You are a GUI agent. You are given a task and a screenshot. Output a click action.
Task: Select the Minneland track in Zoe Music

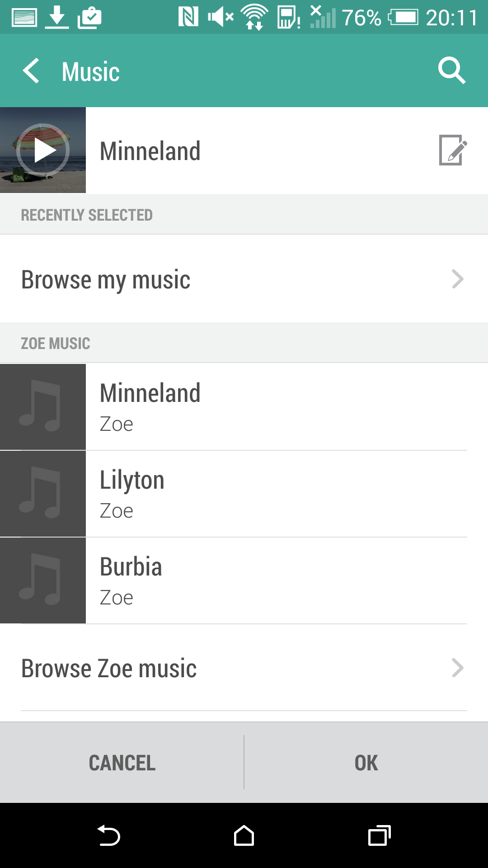tap(276, 407)
